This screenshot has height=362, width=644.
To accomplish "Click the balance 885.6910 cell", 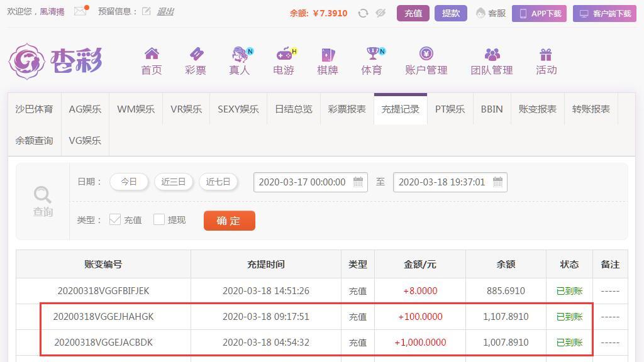I will tap(506, 291).
